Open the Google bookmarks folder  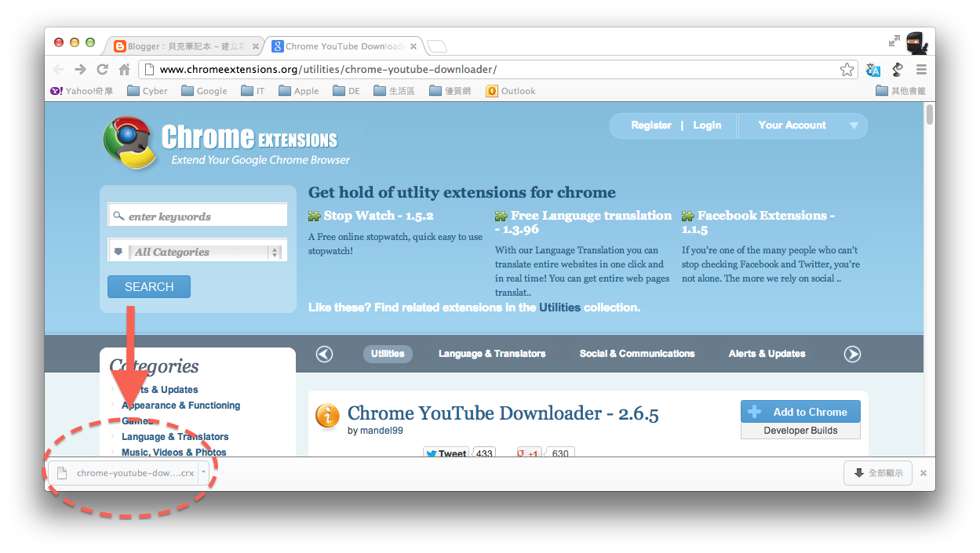(x=204, y=91)
